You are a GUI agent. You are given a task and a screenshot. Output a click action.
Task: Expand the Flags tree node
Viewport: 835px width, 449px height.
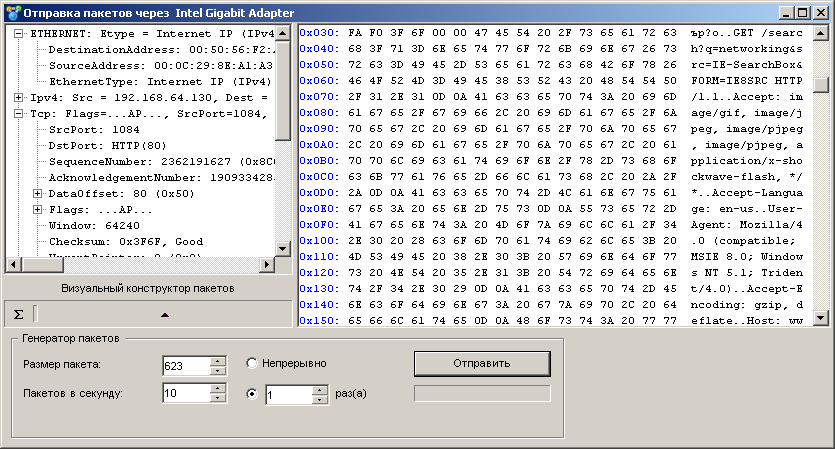pyautogui.click(x=37, y=209)
